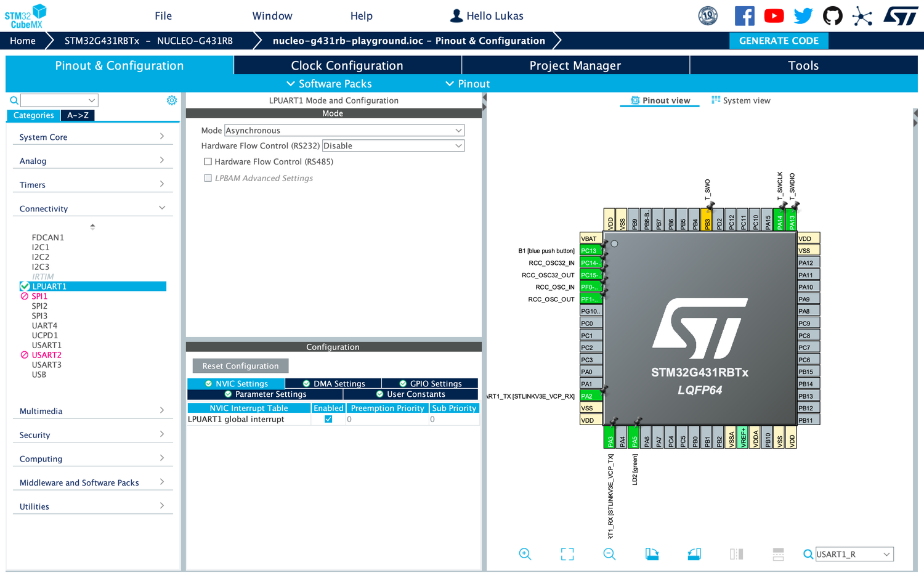Open the YouTube icon link
Screen dimensions: 924x578
(x=774, y=15)
